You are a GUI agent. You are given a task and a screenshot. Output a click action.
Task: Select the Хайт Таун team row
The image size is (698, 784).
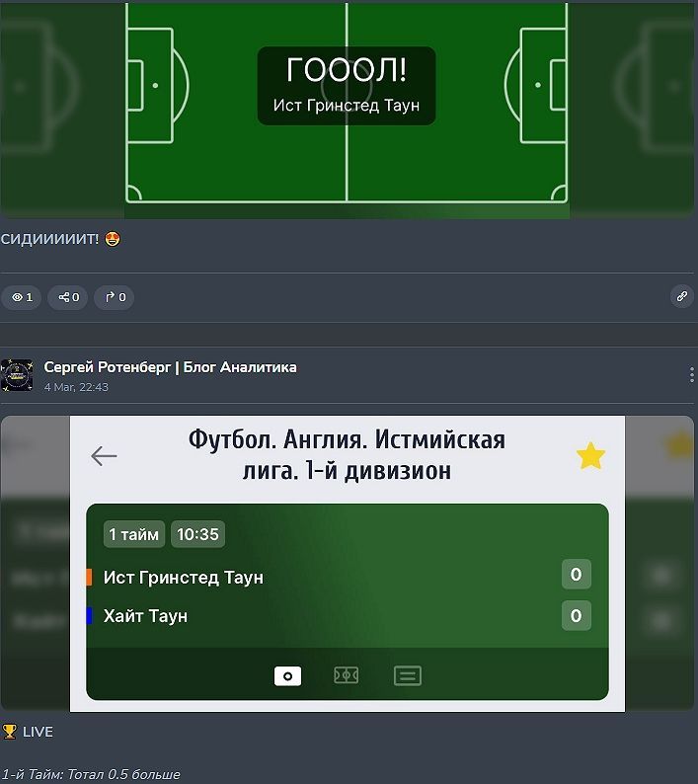click(348, 615)
